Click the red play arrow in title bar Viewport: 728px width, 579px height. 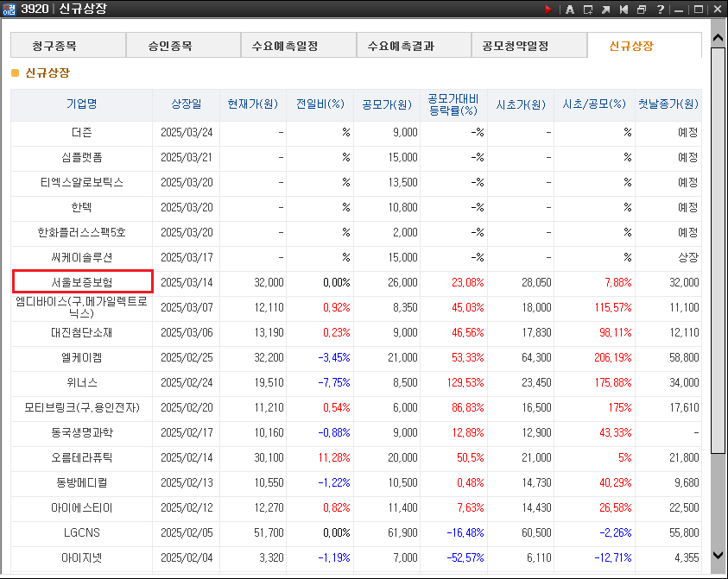(x=548, y=9)
